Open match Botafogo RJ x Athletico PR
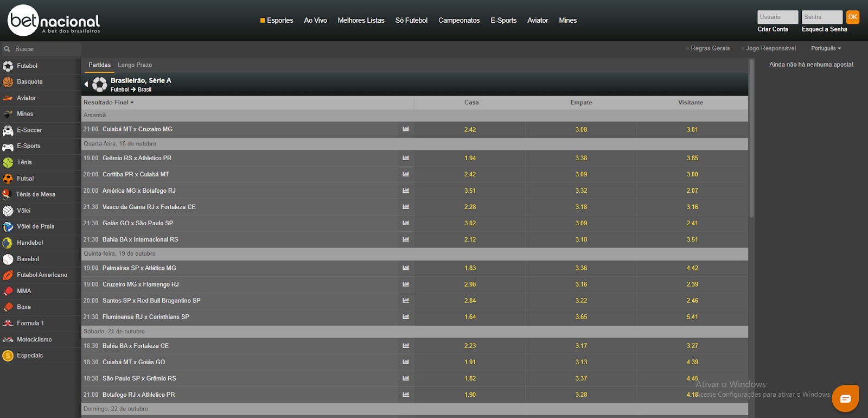 point(139,395)
